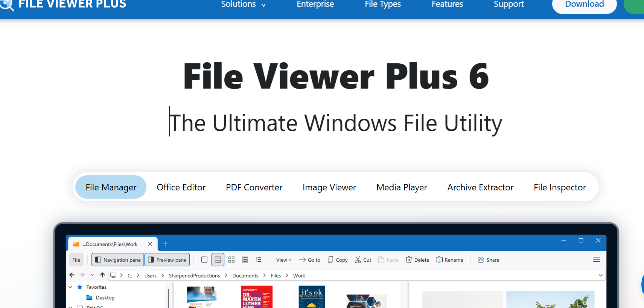This screenshot has width=644, height=308.
Task: Go up one folder with up arrow
Action: 102,275
